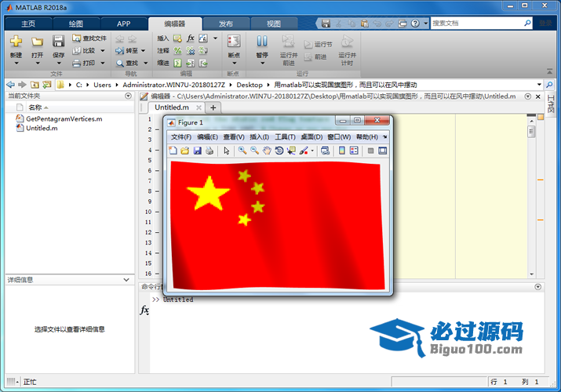
Task: Open the Breakpoints (断点) dropdown arrow
Action: tap(235, 64)
